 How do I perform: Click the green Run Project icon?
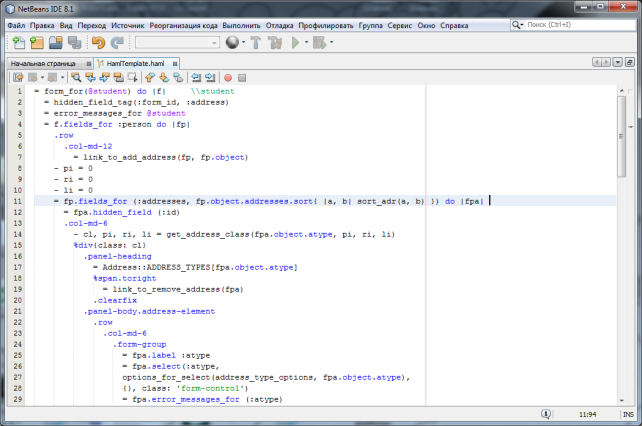tap(296, 43)
